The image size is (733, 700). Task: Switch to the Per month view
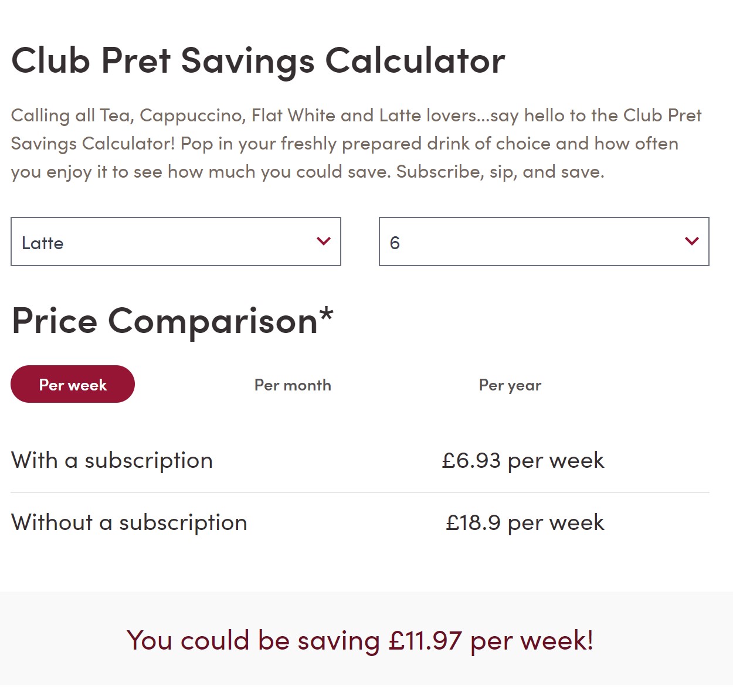293,385
